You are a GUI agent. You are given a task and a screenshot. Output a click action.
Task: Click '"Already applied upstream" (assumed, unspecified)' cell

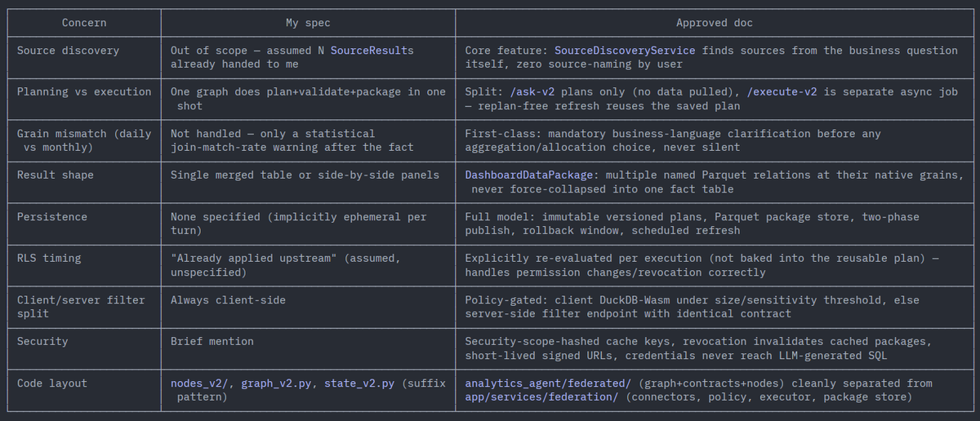[x=308, y=265]
